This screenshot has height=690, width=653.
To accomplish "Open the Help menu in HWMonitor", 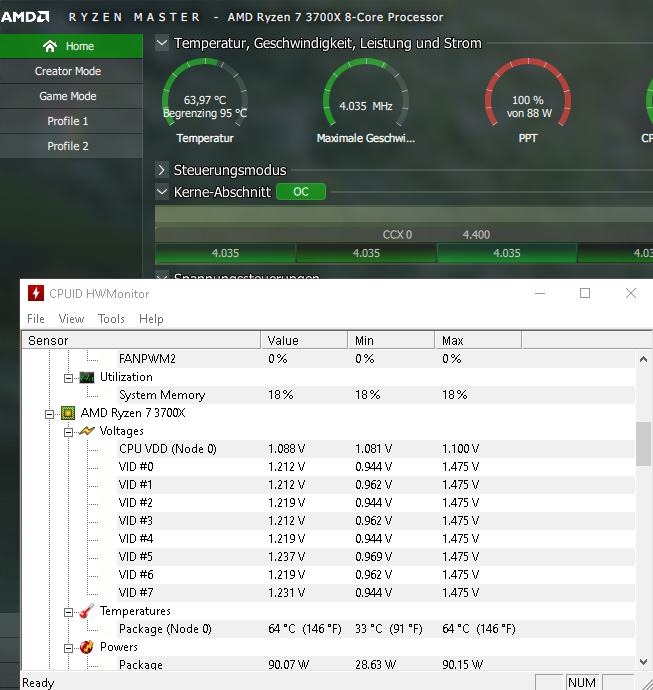I will pos(151,319).
